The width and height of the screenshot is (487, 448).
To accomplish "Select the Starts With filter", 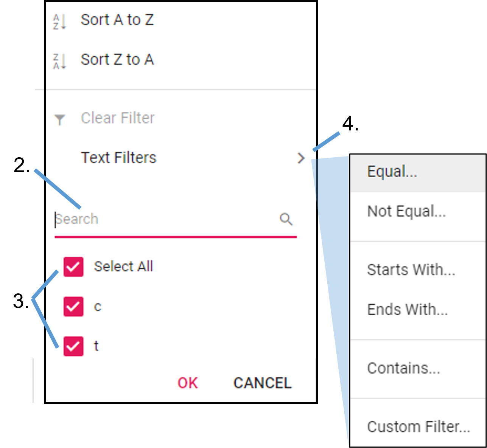I will coord(411,270).
